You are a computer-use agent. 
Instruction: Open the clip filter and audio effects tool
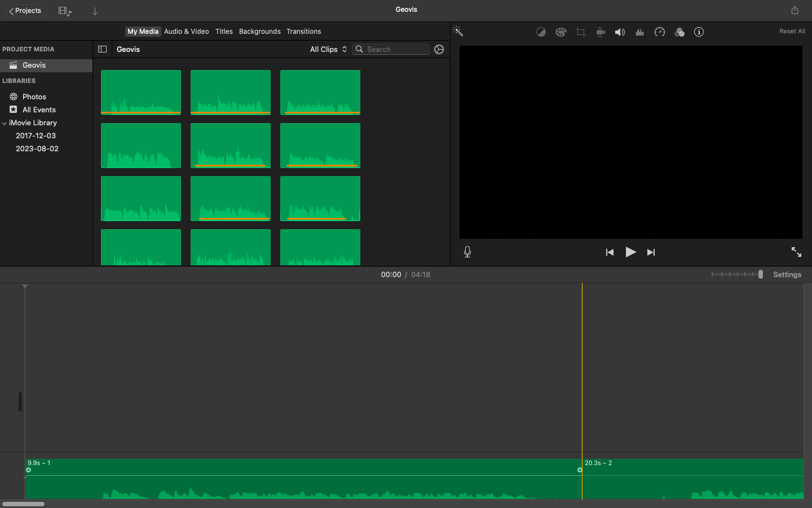tap(679, 32)
